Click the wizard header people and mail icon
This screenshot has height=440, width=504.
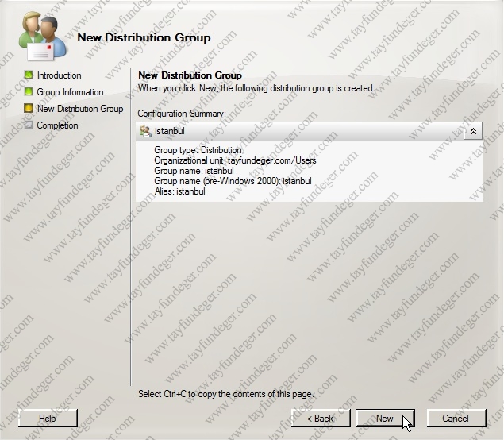[43, 36]
